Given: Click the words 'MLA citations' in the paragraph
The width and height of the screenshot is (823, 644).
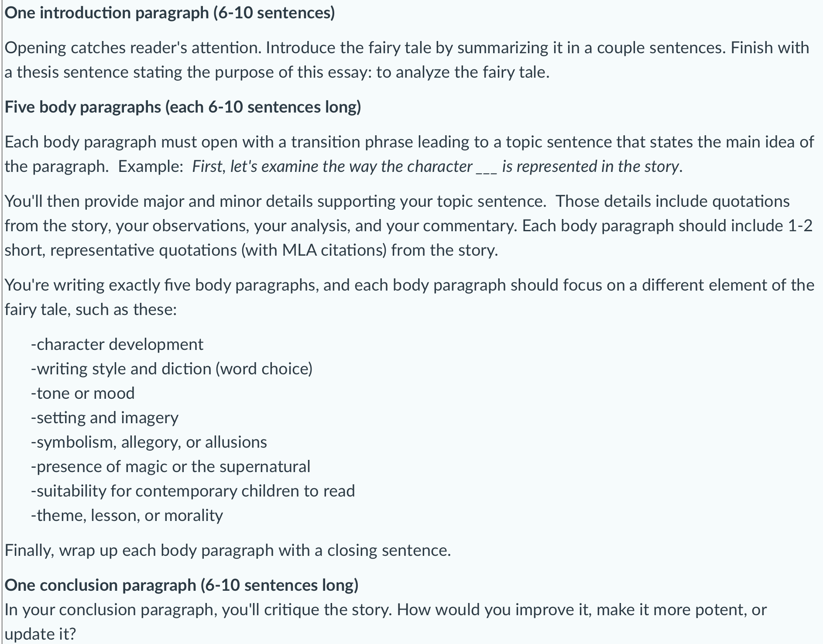Looking at the screenshot, I should click(x=334, y=250).
